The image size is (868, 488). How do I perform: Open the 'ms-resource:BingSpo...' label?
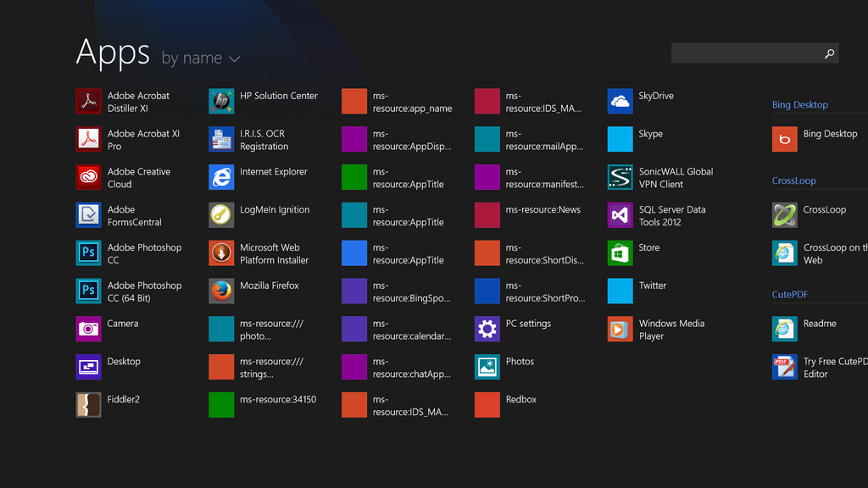[x=411, y=291]
